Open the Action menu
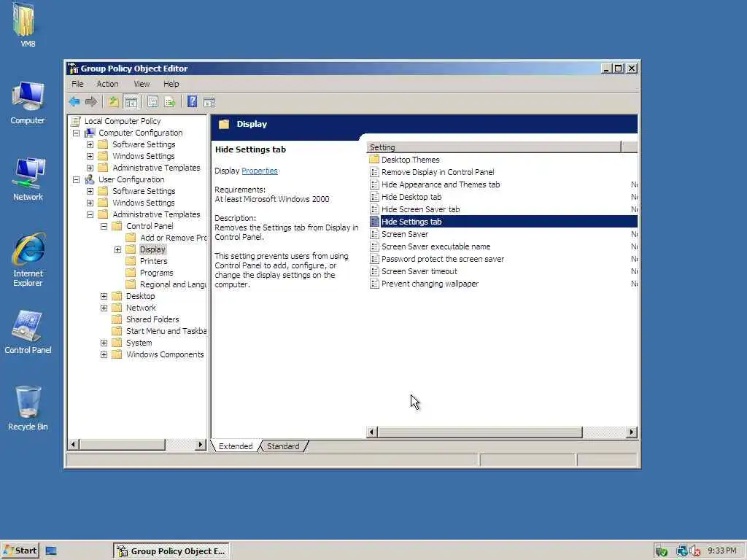 pyautogui.click(x=108, y=84)
